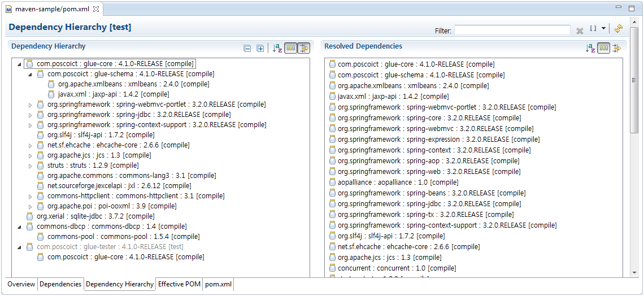Viewport: 644px width, 296px height.
Task: Expand all nodes in Dependency Hierarchy panel
Action: pos(260,49)
